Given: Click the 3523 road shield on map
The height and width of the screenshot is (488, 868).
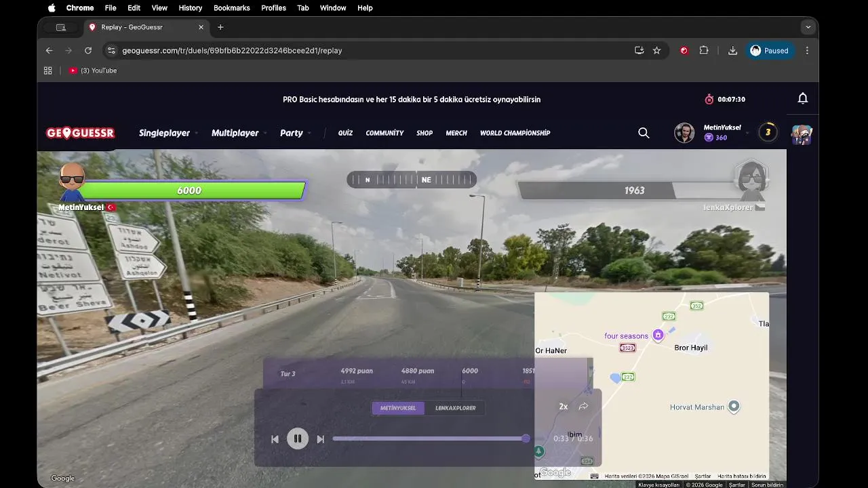Looking at the screenshot, I should pos(627,348).
